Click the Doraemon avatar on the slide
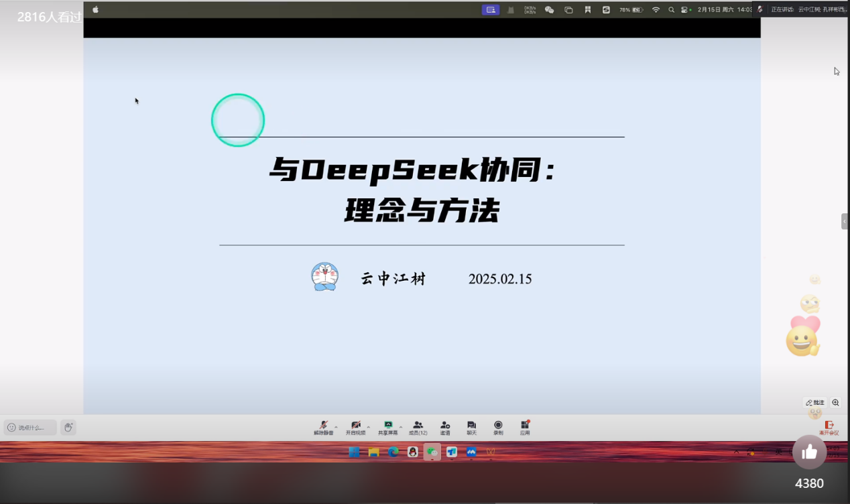This screenshot has height=504, width=850. 325,277
